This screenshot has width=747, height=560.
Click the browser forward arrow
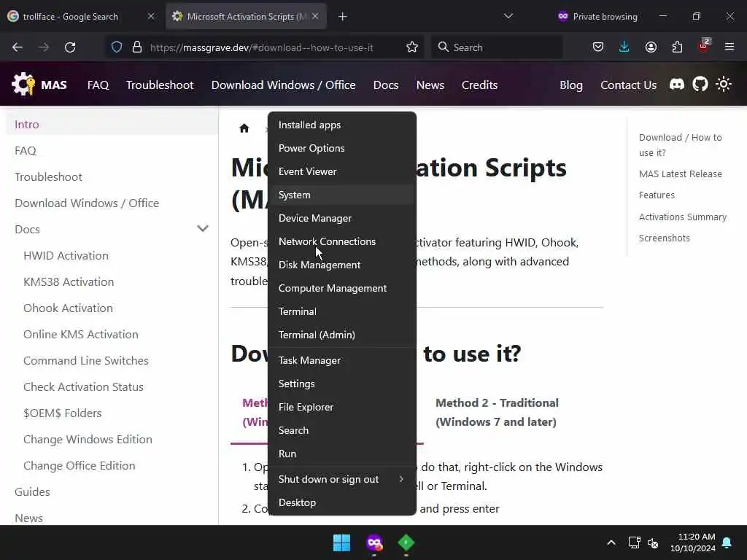(x=43, y=47)
